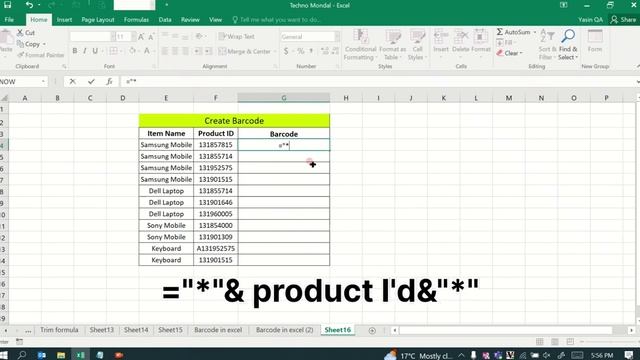Click the Insert cells icon

pyautogui.click(x=441, y=37)
